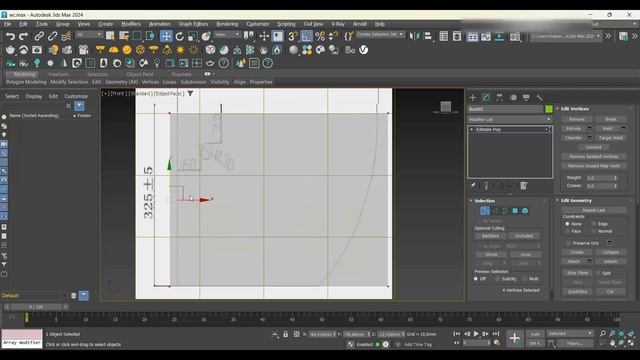Open the V-Ray logo toolbar icon

pyautogui.click(x=363, y=50)
